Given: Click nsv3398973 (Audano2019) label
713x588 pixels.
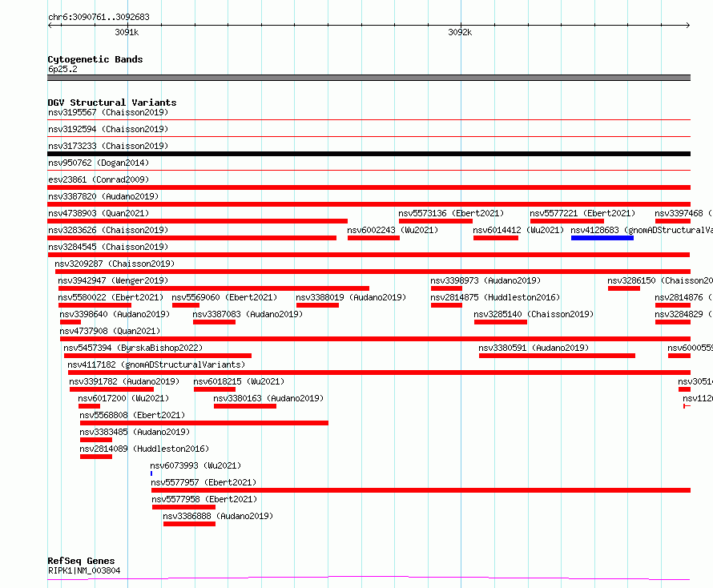Looking at the screenshot, I should pyautogui.click(x=485, y=280).
